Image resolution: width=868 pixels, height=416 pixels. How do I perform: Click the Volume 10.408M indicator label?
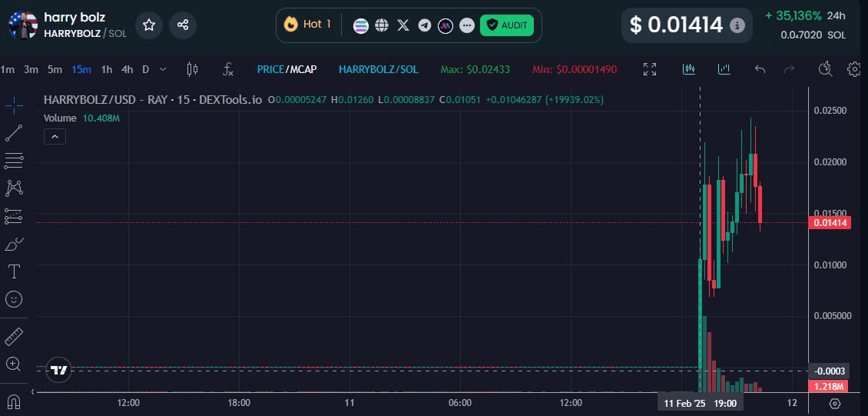pos(82,118)
